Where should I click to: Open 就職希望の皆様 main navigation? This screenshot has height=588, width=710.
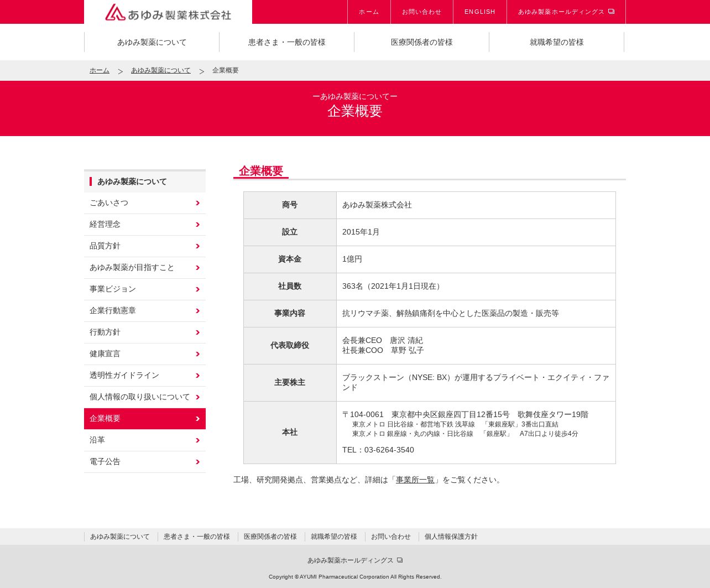[x=556, y=42]
